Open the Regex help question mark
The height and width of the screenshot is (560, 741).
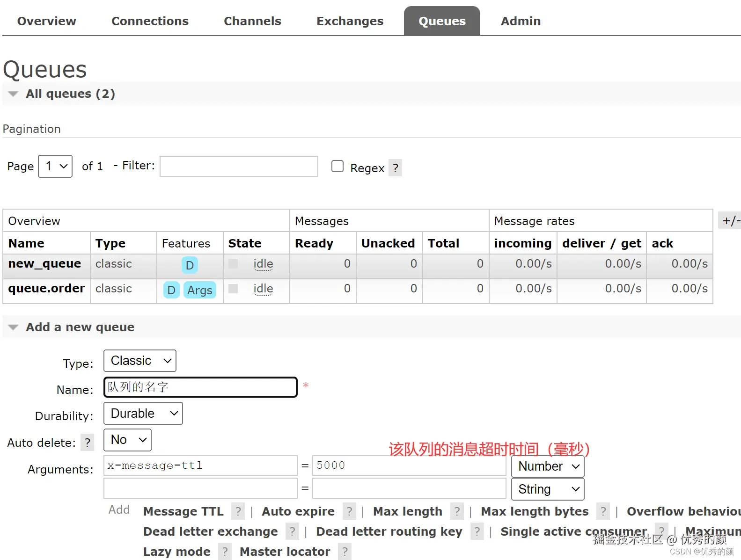click(396, 168)
